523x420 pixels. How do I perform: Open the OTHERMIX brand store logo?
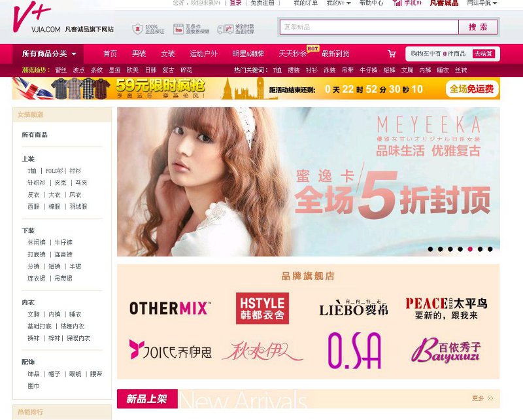pos(169,308)
